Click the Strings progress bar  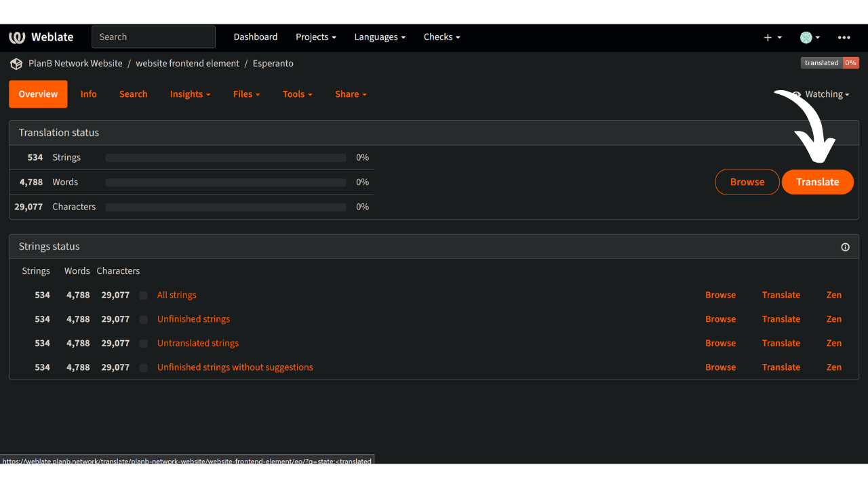click(225, 158)
